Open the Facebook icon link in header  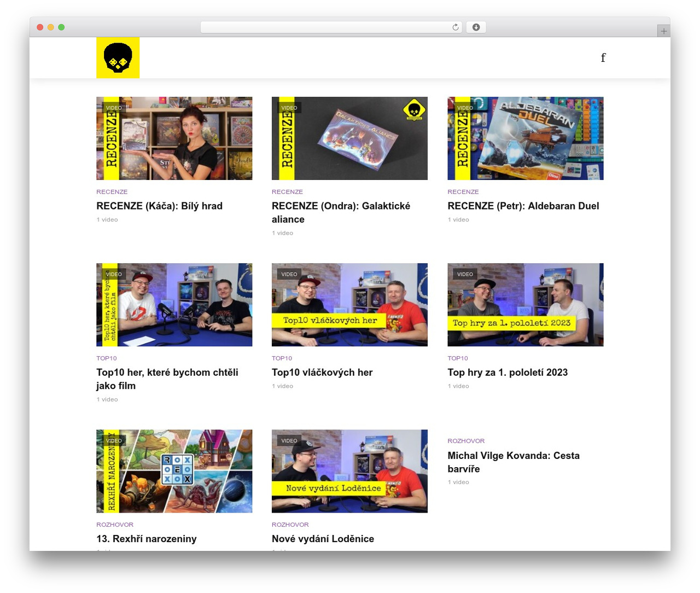[x=603, y=57]
